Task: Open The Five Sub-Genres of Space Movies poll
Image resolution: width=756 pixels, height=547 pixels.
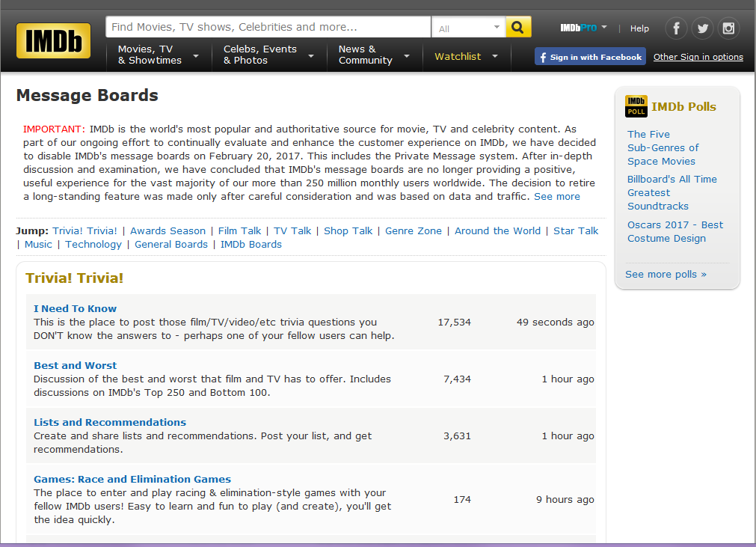Action: 663,147
